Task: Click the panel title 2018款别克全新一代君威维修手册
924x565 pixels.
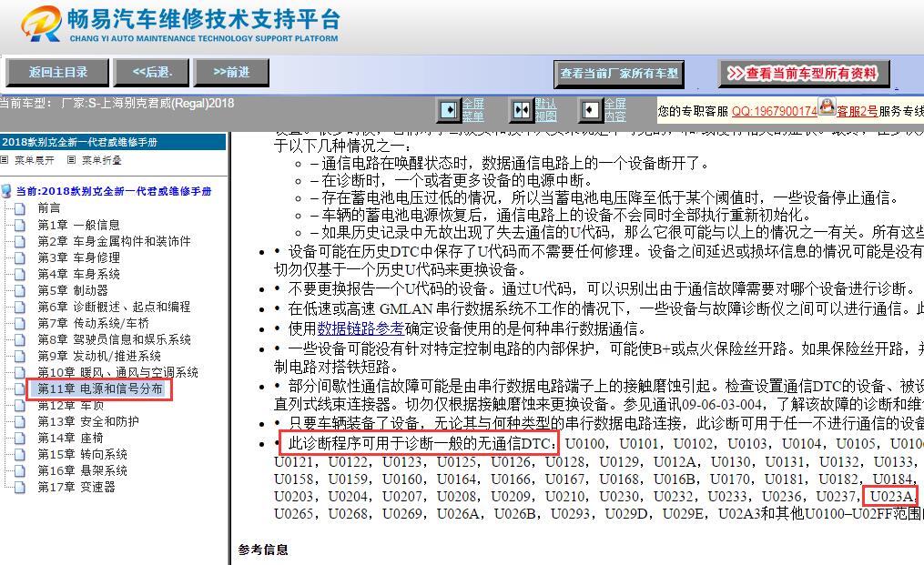Action: (79, 142)
